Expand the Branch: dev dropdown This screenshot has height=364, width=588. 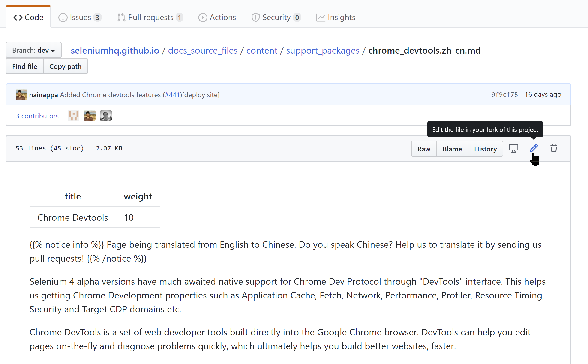pyautogui.click(x=33, y=50)
